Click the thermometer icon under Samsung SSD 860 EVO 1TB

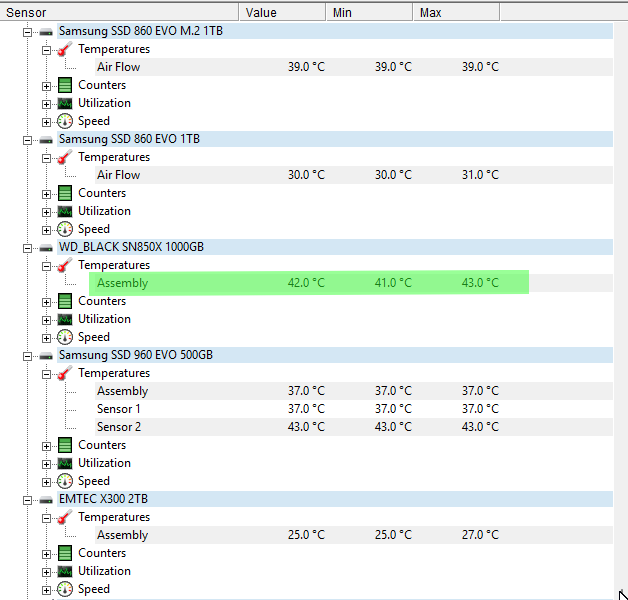(x=64, y=157)
